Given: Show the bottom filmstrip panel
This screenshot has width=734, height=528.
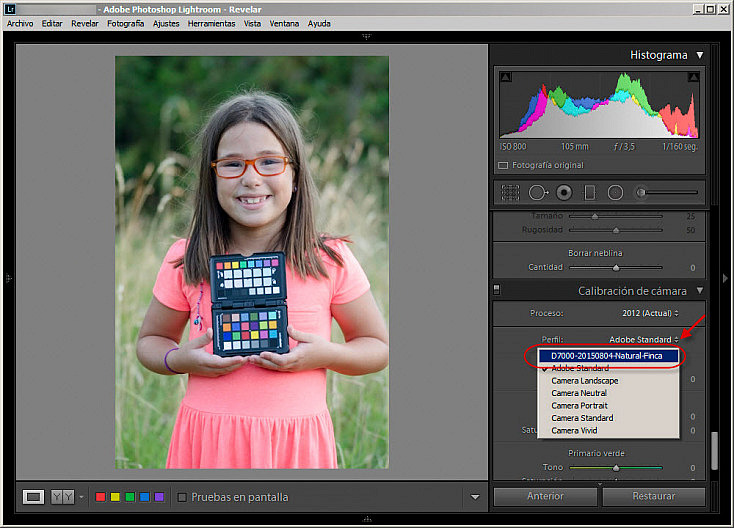Looking at the screenshot, I should [x=367, y=519].
